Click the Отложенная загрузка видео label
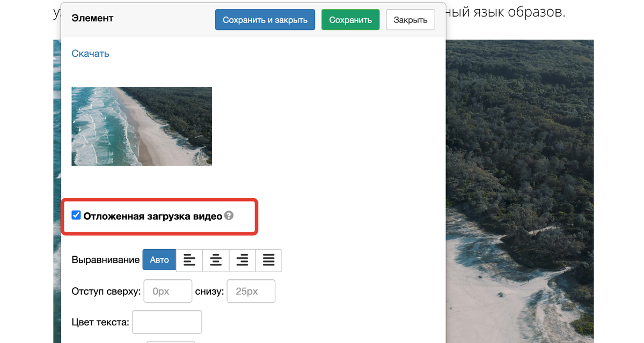The image size is (644, 343). [153, 217]
